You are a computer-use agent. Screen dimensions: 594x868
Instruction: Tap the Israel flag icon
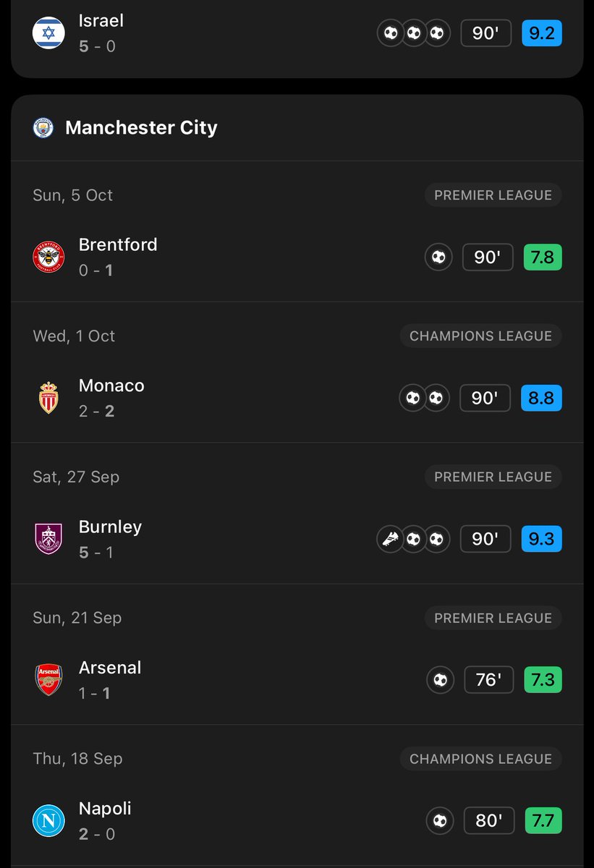[48, 33]
